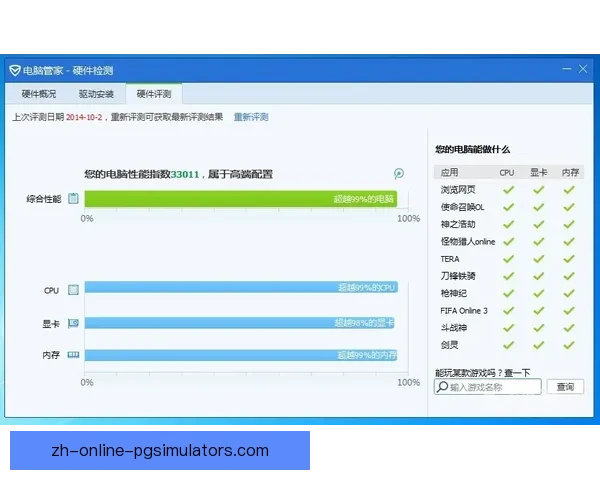Switch to the 驱动安装 tab
The image size is (600, 480).
[x=96, y=94]
